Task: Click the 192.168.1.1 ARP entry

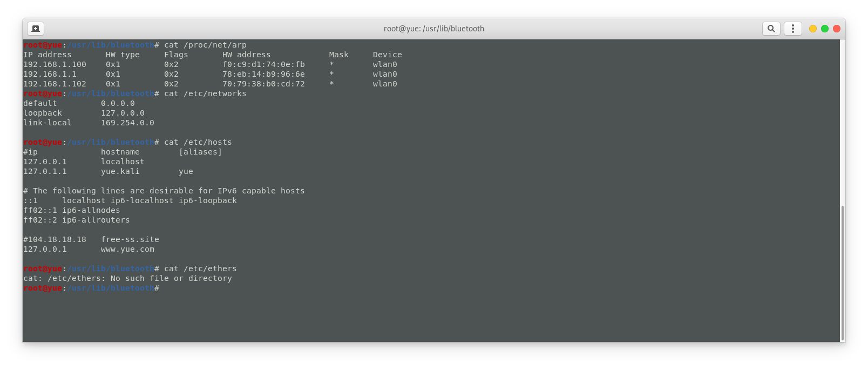Action: click(210, 74)
